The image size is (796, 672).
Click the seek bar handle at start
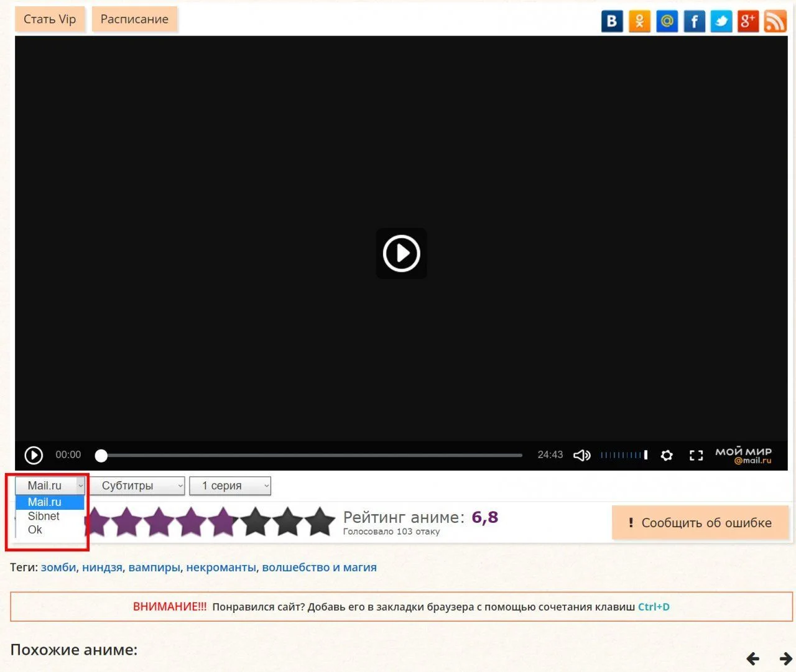click(x=101, y=456)
